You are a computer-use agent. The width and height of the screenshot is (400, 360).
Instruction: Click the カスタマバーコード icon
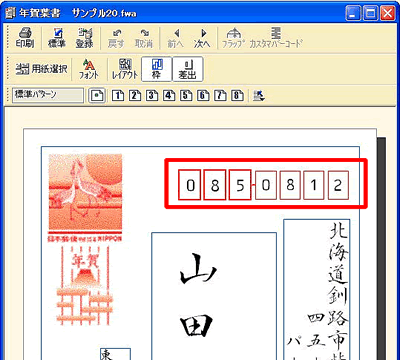pyautogui.click(x=276, y=38)
